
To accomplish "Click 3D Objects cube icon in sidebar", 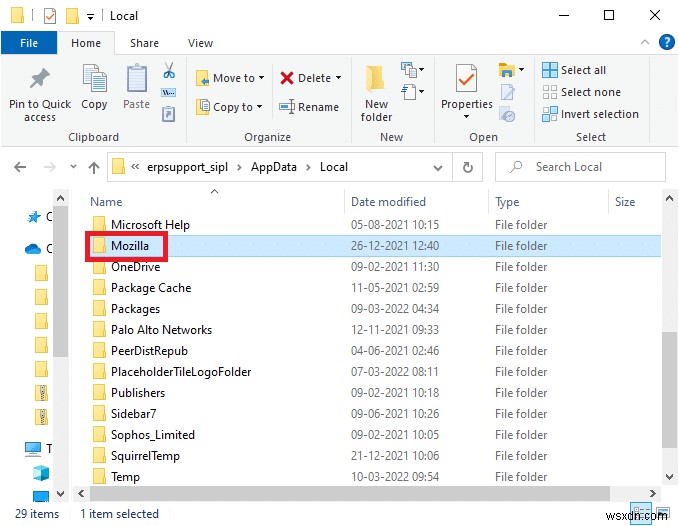I will click(41, 473).
